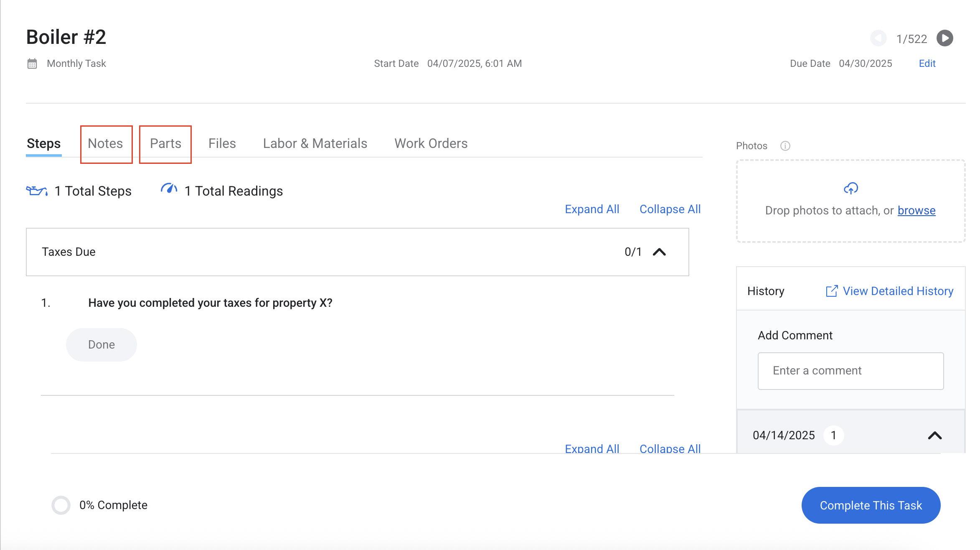
Task: Click the Total Readings gauge icon
Action: 169,189
